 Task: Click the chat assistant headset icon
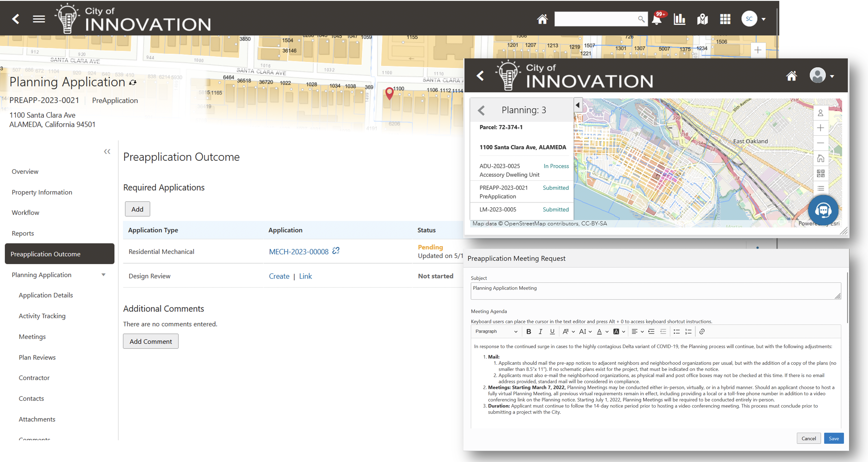click(x=823, y=210)
